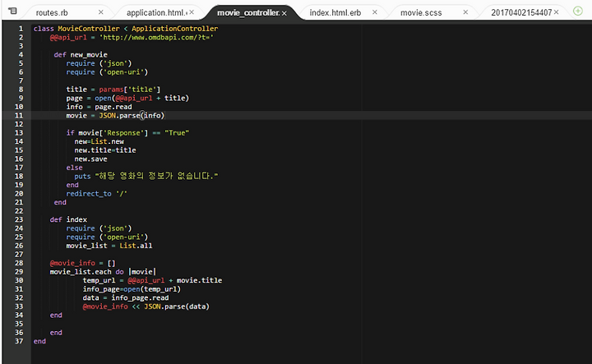Open the index.html.erb tab
592x364 pixels.
(335, 13)
